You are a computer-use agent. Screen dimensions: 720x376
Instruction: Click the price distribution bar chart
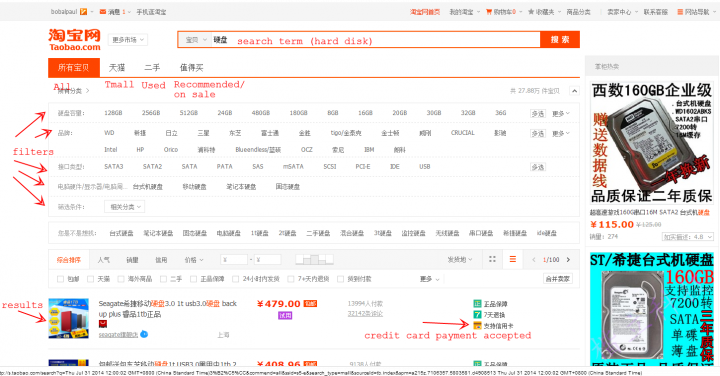point(314,259)
